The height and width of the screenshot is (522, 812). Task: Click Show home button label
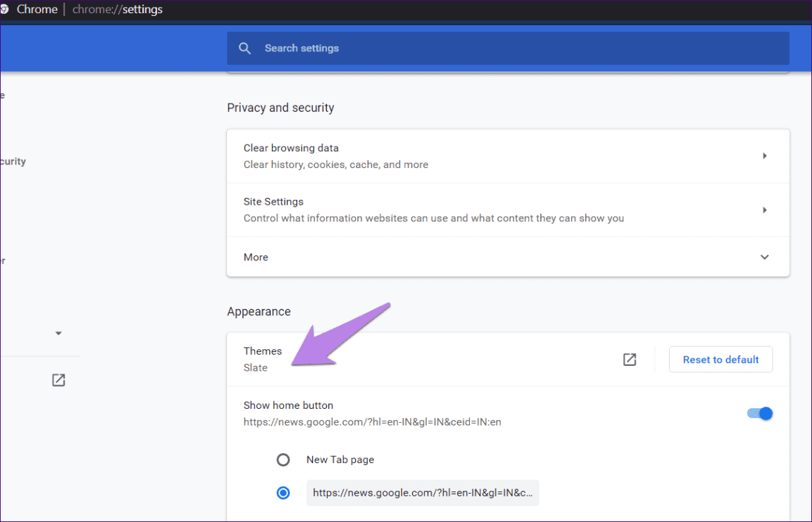289,405
